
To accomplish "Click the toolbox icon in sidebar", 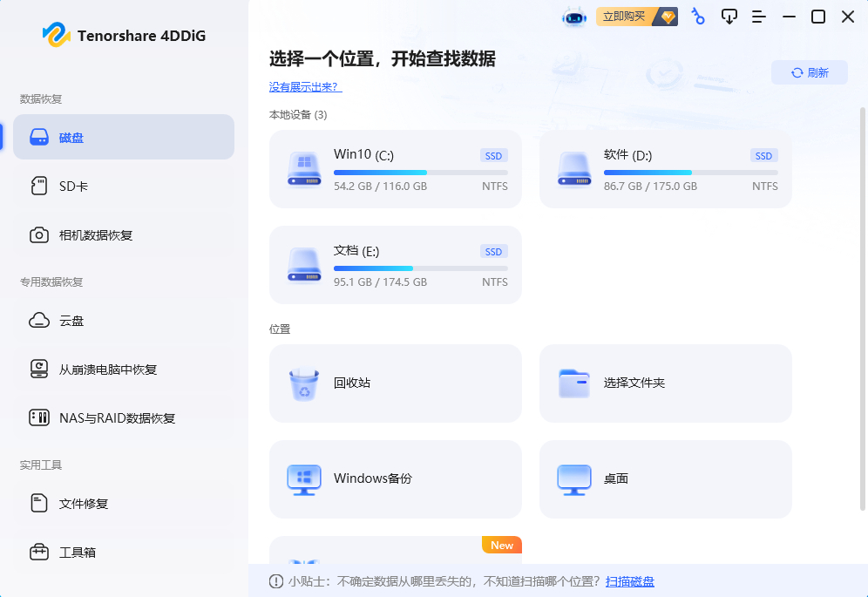I will click(x=38, y=553).
